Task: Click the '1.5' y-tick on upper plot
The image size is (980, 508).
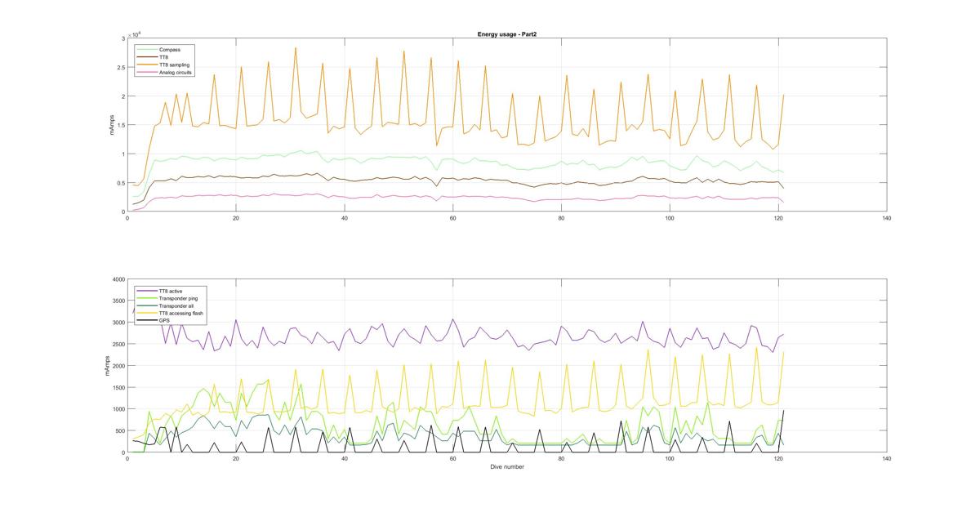Action: click(x=120, y=125)
